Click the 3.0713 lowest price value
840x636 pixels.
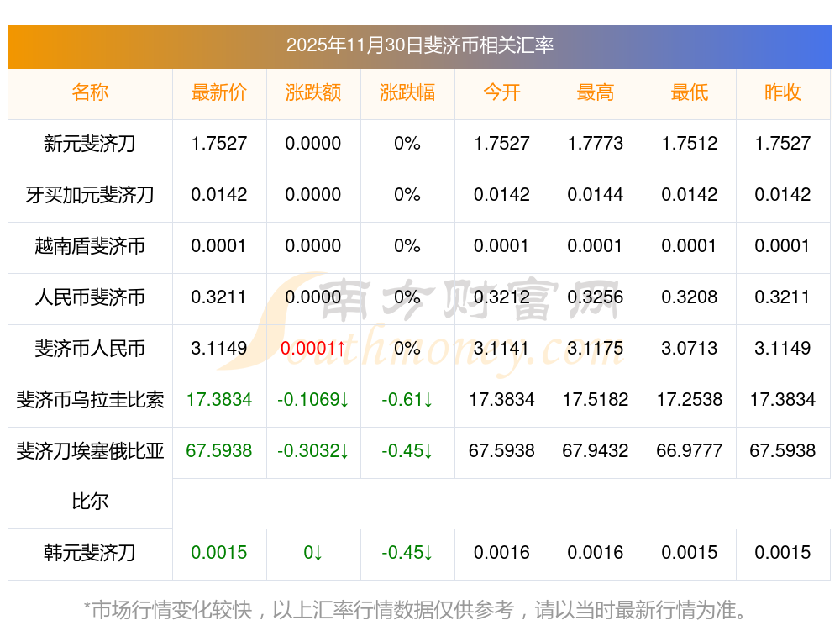pyautogui.click(x=690, y=349)
